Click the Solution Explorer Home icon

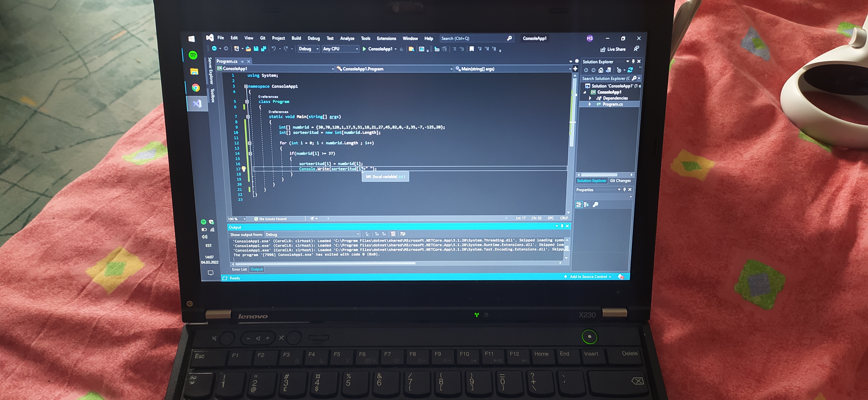[600, 70]
